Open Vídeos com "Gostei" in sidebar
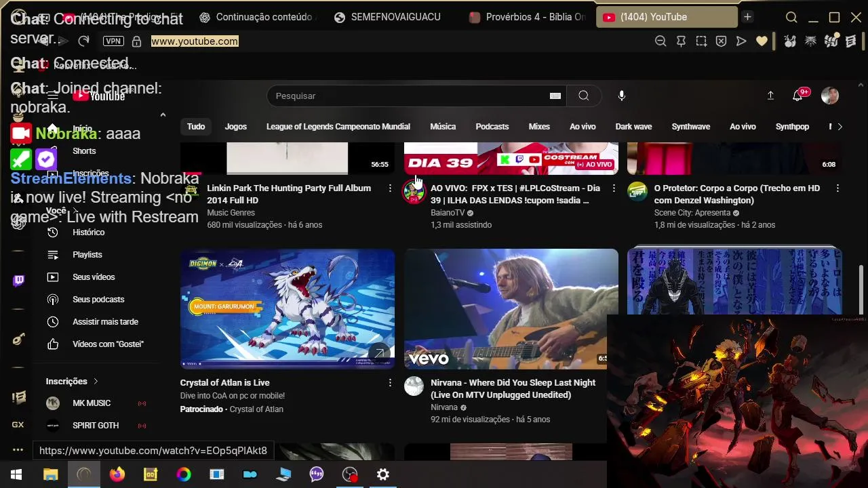 [x=108, y=344]
